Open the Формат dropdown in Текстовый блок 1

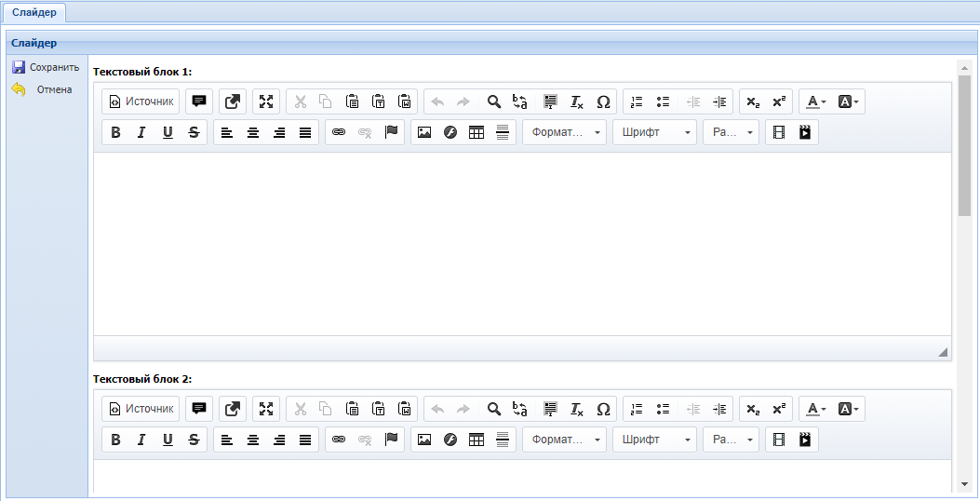(564, 132)
